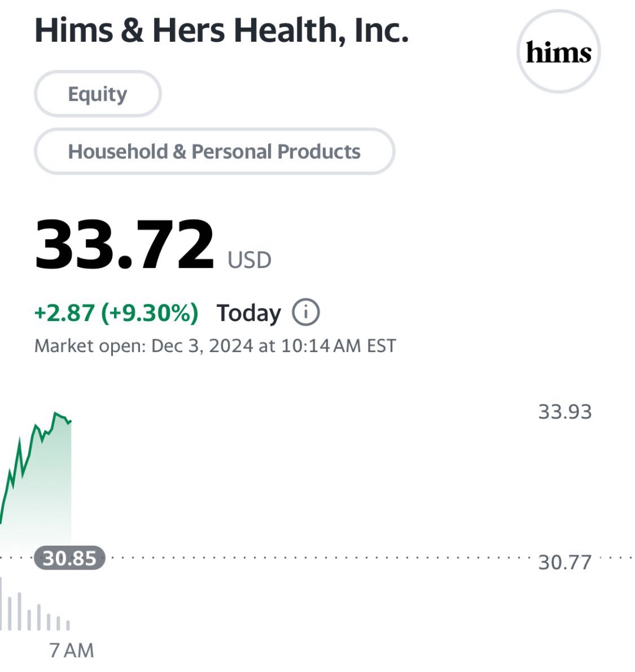Tap the tallest volume bar
Image resolution: width=635 pixels, height=672 pixels.
1,603
